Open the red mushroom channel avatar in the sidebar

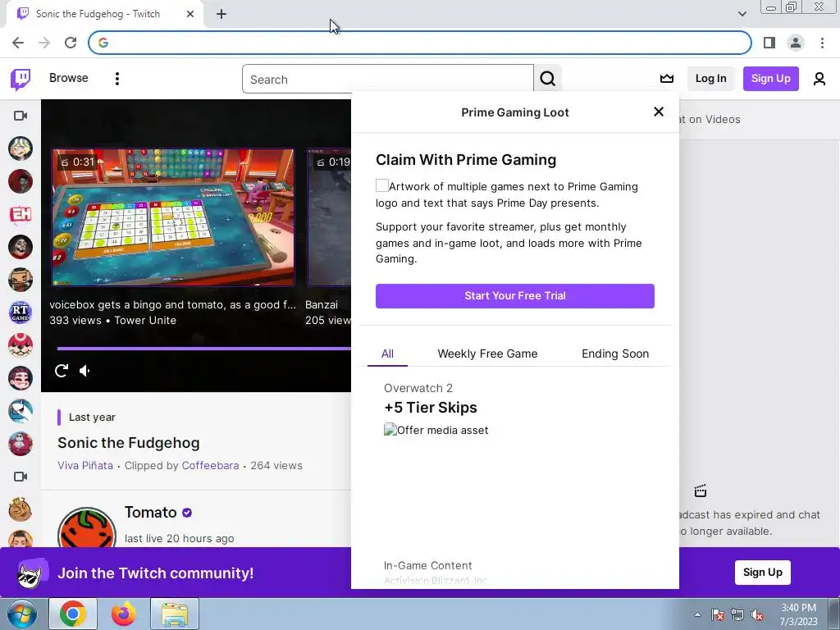click(21, 345)
